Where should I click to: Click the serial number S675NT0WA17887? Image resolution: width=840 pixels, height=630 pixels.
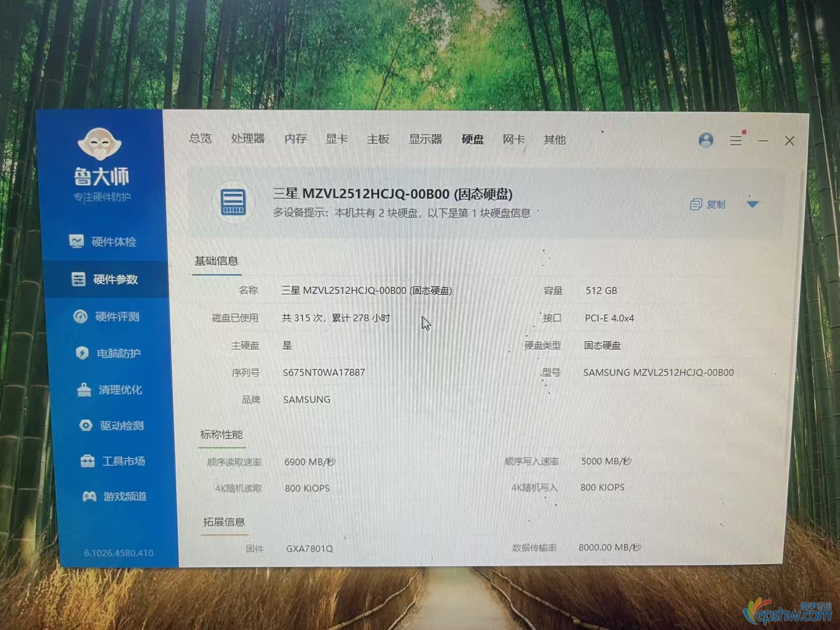pyautogui.click(x=324, y=372)
